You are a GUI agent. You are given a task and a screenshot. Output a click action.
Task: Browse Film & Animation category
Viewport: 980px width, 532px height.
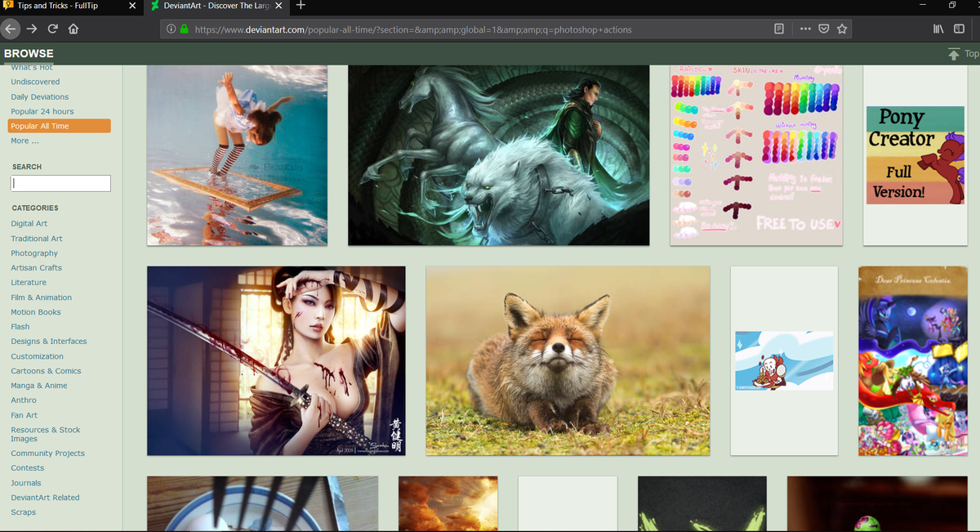click(42, 297)
